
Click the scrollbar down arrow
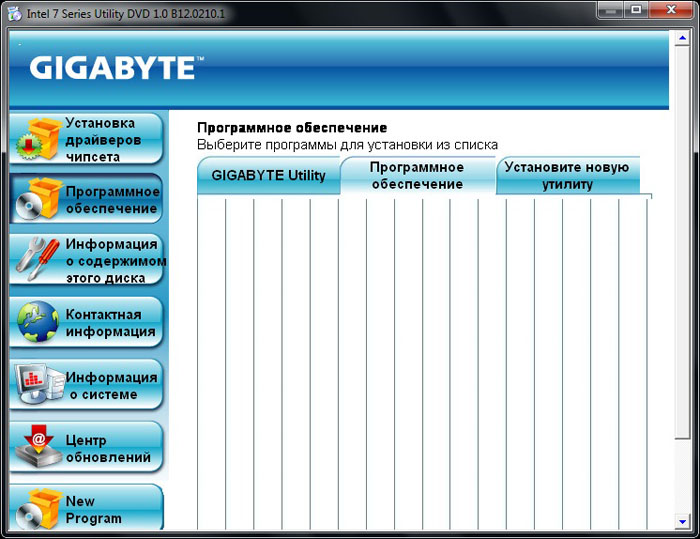(682, 521)
